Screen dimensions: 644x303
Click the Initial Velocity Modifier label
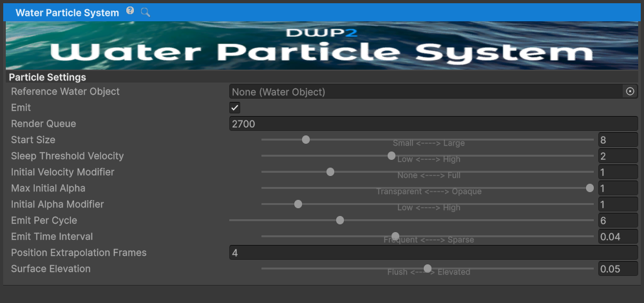click(63, 172)
